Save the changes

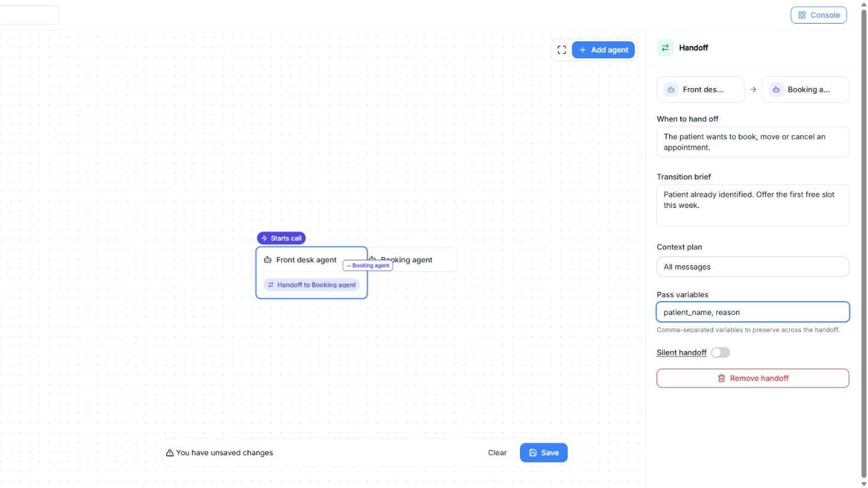[544, 453]
